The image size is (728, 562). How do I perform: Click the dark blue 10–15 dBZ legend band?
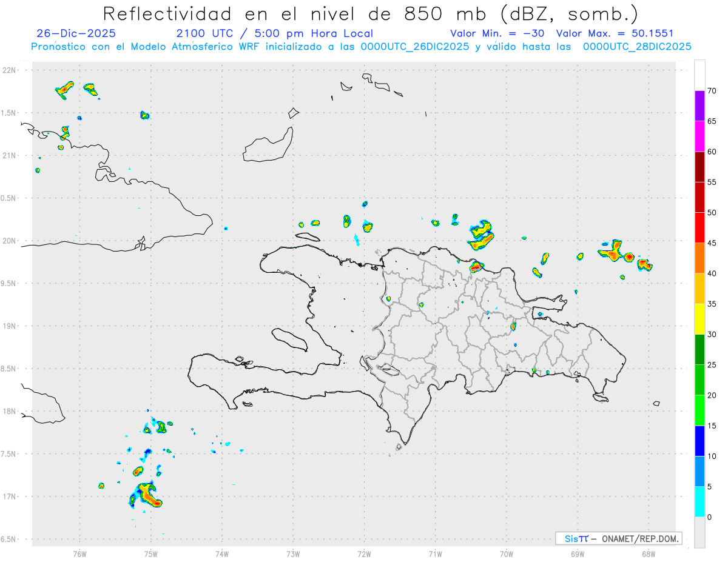point(699,441)
